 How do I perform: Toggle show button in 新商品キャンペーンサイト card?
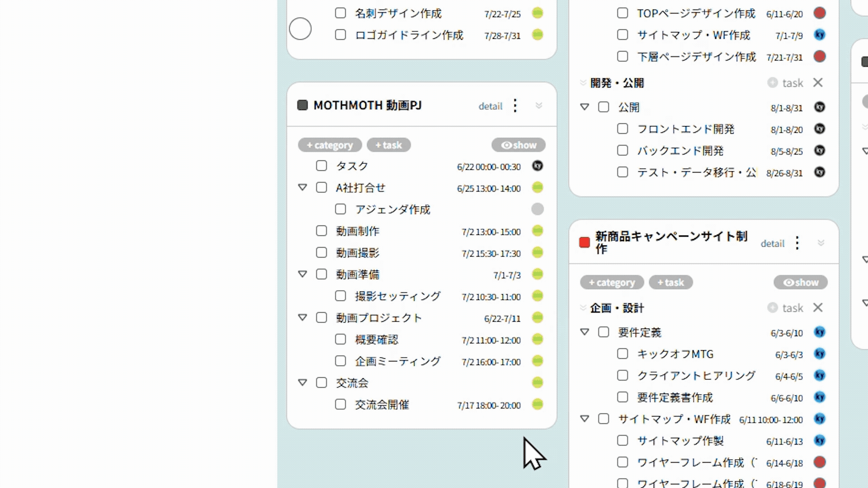pyautogui.click(x=800, y=282)
